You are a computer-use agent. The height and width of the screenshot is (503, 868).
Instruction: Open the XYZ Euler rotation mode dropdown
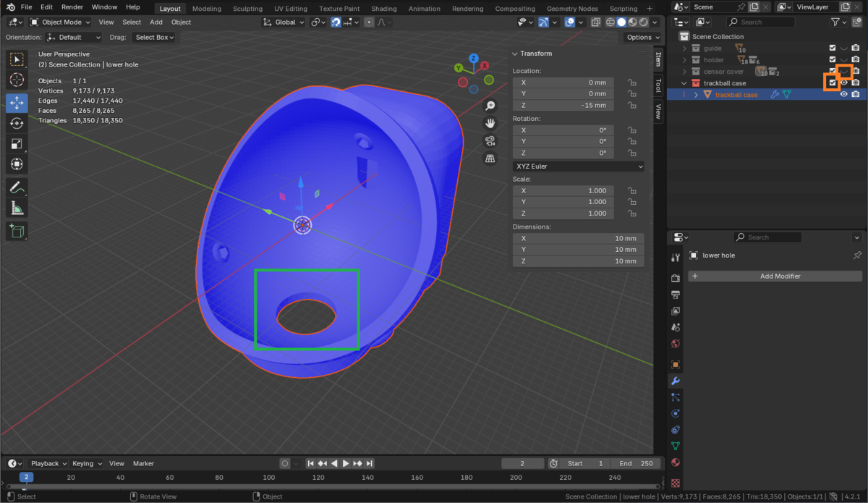[x=578, y=166]
